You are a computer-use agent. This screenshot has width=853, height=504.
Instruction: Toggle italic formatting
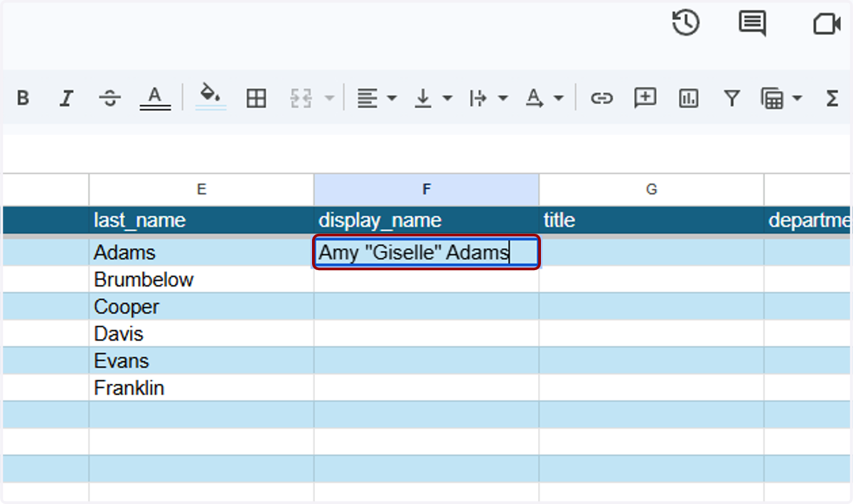[66, 98]
